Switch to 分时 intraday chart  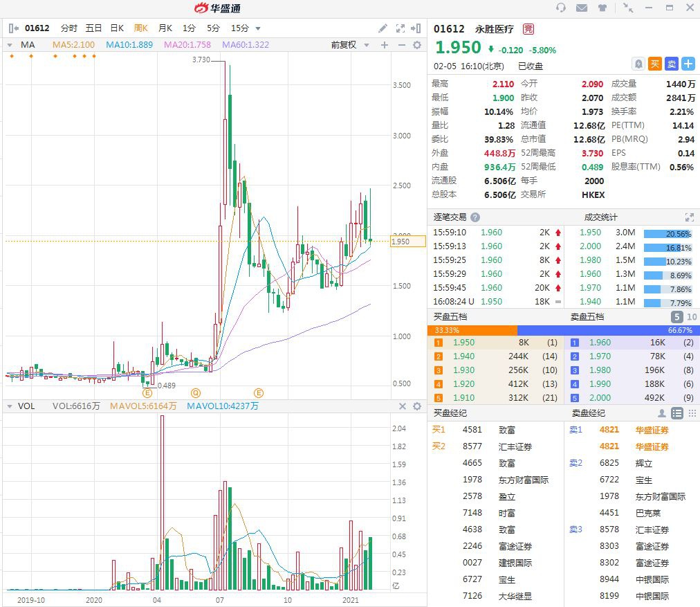click(x=68, y=28)
